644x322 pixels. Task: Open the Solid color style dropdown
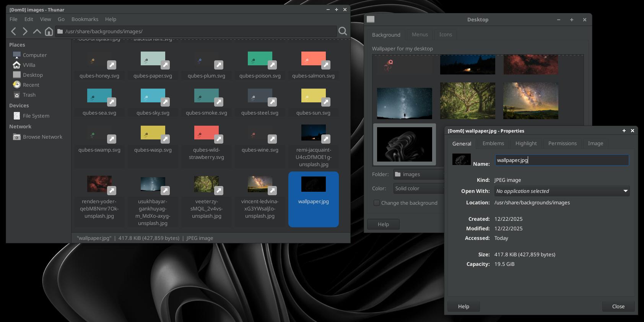tap(419, 188)
